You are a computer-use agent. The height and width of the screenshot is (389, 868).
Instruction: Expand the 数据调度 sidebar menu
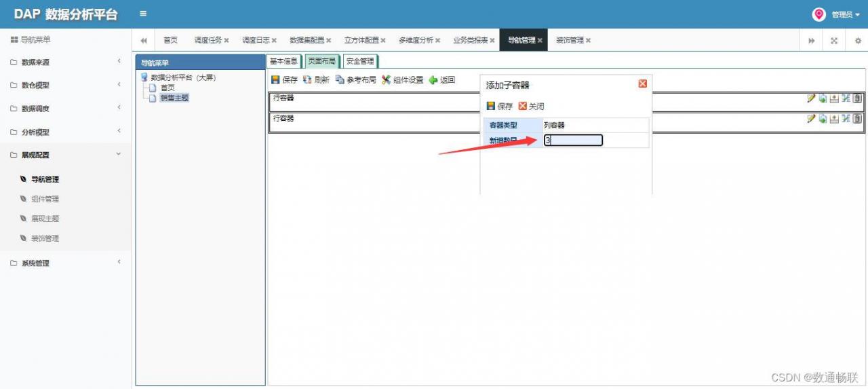tap(66, 108)
